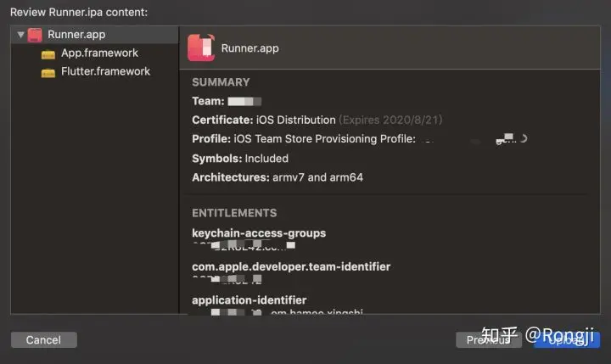Click com.apple.developer.team-identifier entitlement
Viewport: 611px width, 364px height.
pyautogui.click(x=291, y=266)
